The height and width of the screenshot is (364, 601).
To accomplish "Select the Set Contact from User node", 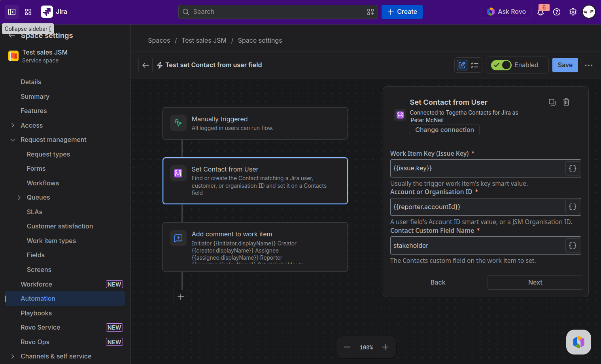I will [x=255, y=181].
